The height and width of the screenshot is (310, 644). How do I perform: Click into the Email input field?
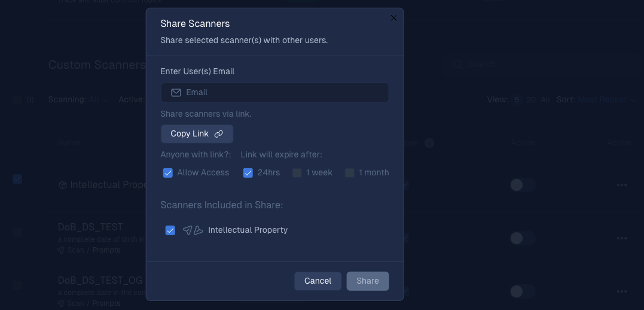[275, 93]
